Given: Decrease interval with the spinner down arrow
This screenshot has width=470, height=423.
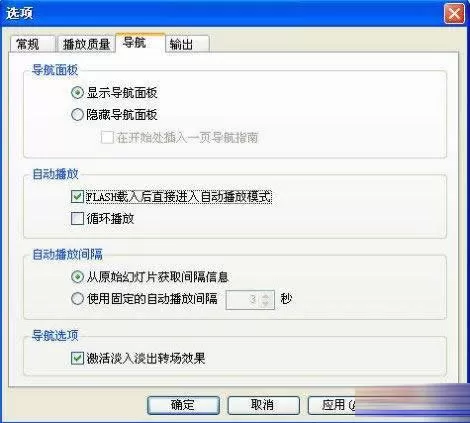Looking at the screenshot, I should (265, 304).
